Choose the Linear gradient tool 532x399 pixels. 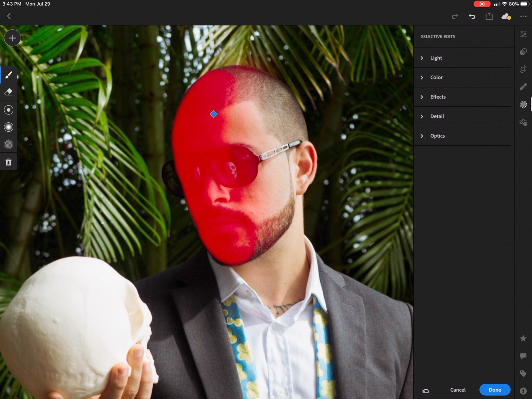click(x=9, y=127)
